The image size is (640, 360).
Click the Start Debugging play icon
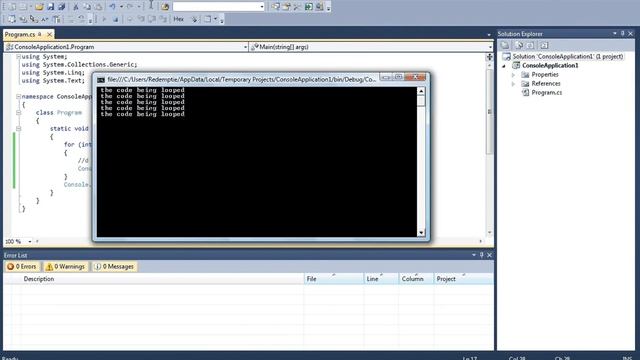(104, 19)
